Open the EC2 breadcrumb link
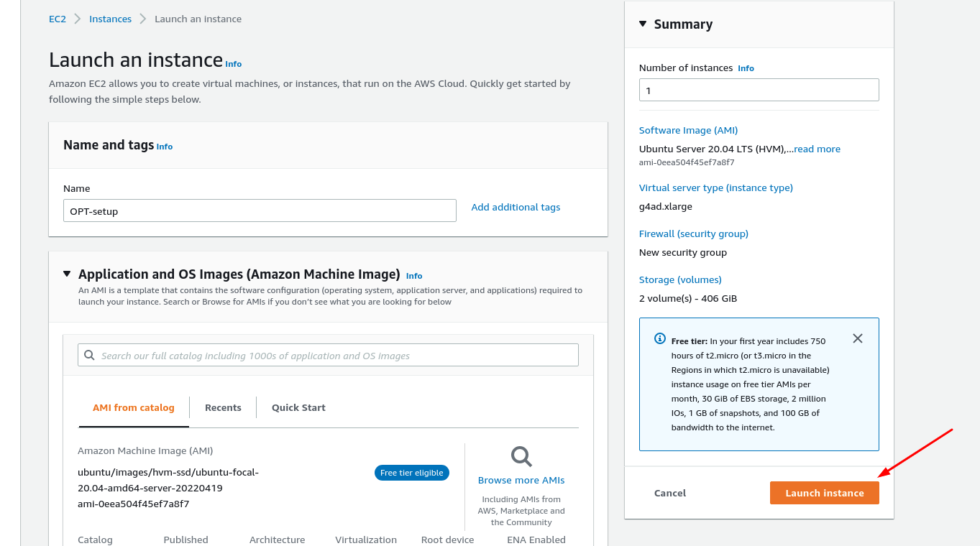This screenshot has height=546, width=980. point(58,19)
